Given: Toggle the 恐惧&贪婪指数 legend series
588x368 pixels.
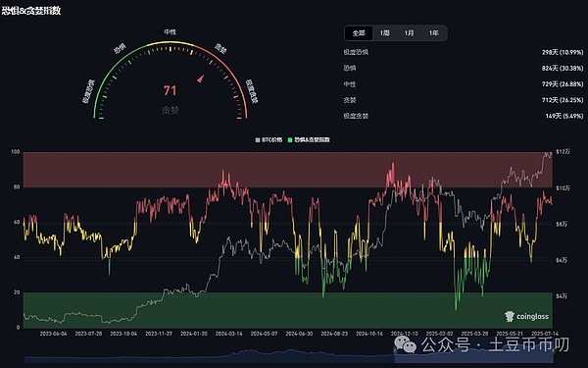Looking at the screenshot, I should [x=309, y=139].
